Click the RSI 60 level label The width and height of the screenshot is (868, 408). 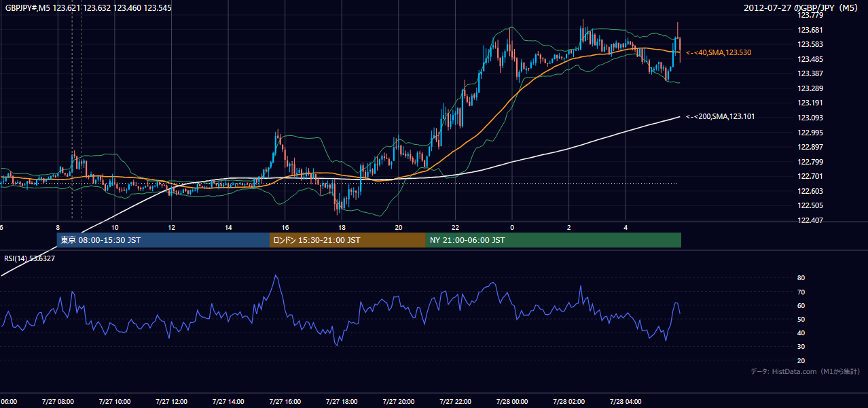coord(801,305)
